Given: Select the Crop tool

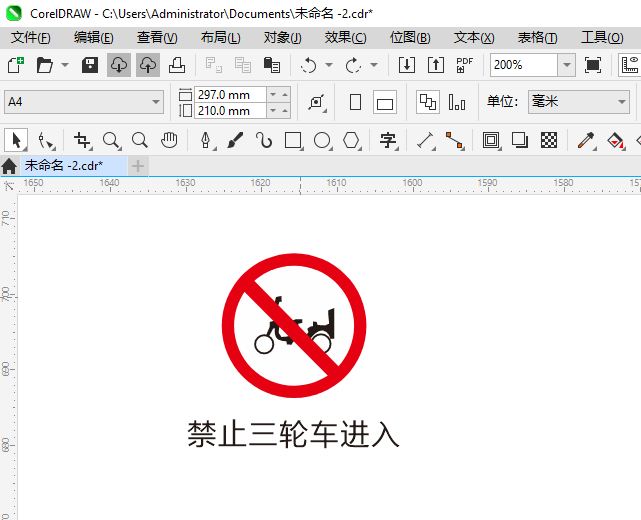Looking at the screenshot, I should [83, 141].
